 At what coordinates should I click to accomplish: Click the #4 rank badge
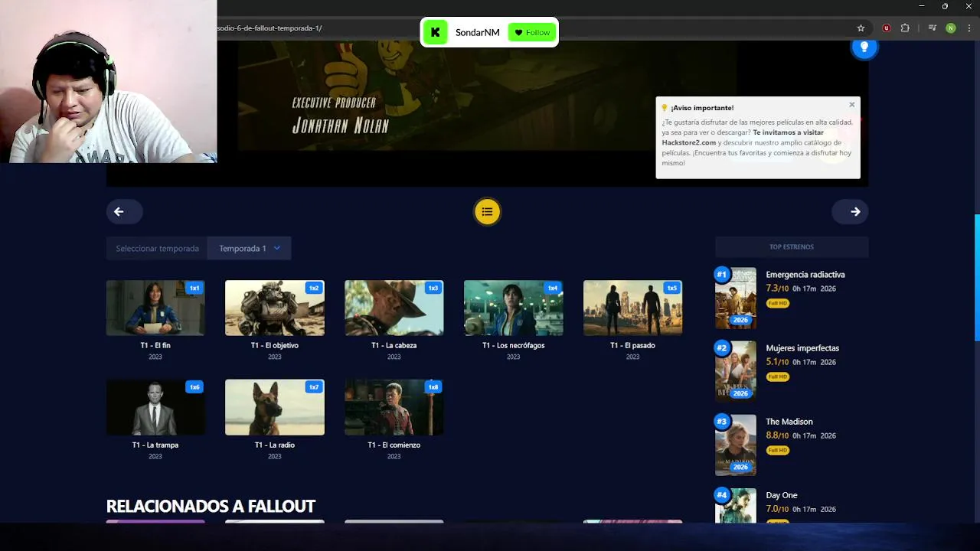pyautogui.click(x=721, y=494)
